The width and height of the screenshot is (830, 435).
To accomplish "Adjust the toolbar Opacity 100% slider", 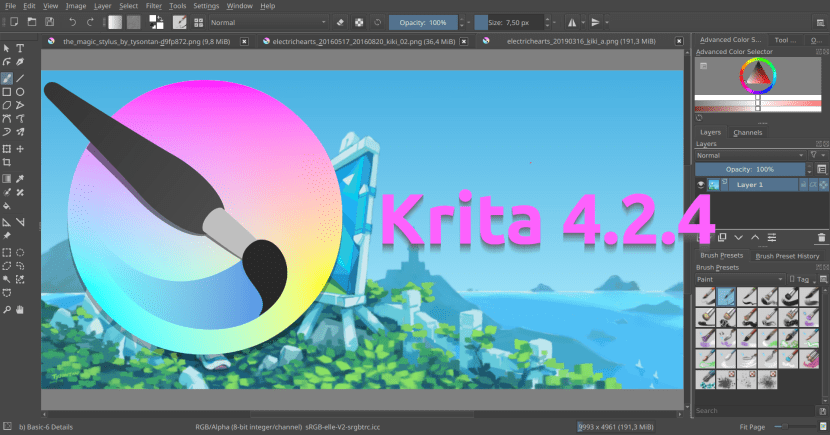I will coord(423,22).
